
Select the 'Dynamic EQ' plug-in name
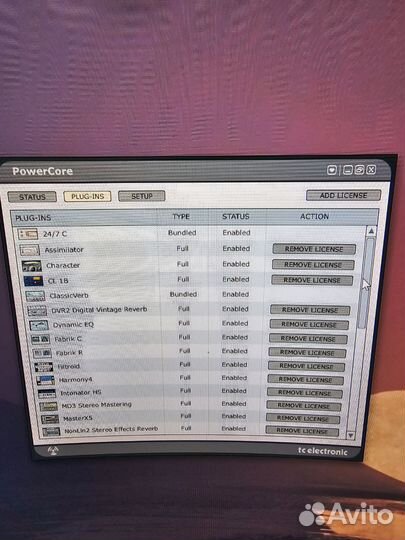(x=73, y=325)
